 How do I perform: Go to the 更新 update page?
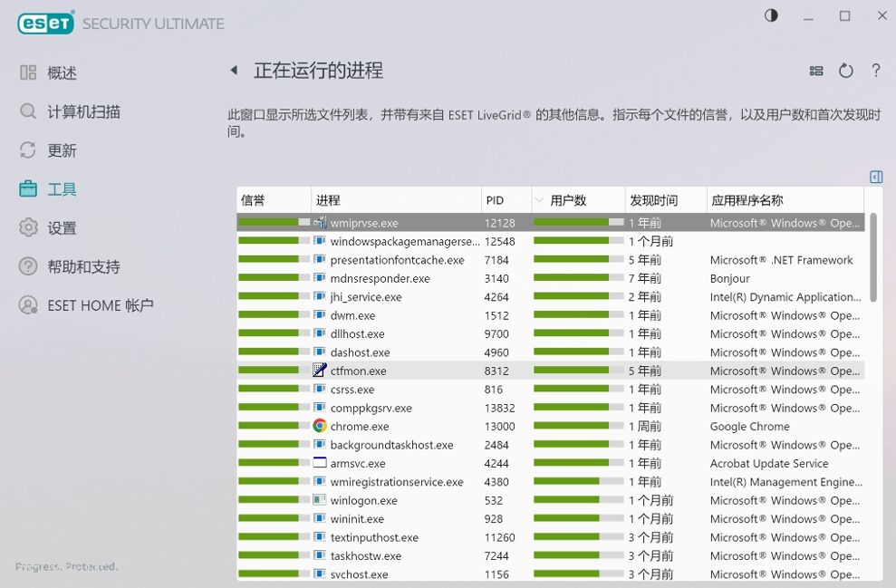(62, 150)
